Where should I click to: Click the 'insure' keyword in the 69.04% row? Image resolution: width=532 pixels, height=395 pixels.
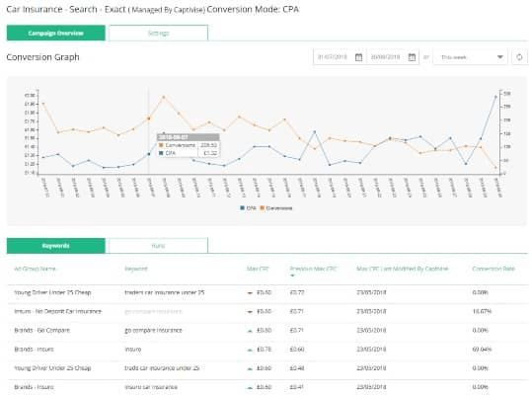tap(133, 350)
